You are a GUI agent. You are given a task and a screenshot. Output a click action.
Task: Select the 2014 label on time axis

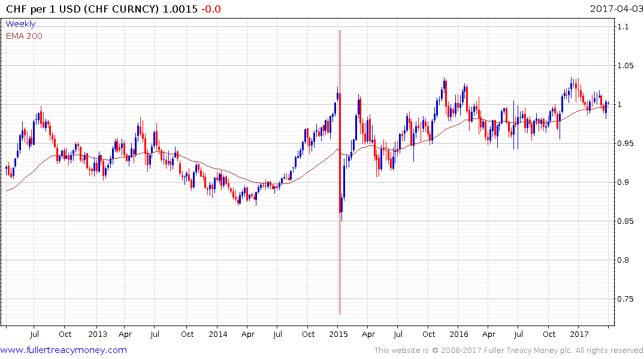click(x=217, y=334)
